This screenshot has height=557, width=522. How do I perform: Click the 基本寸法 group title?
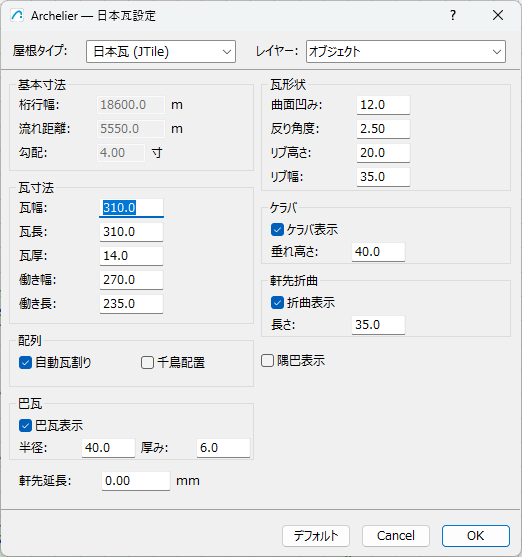pyautogui.click(x=42, y=85)
